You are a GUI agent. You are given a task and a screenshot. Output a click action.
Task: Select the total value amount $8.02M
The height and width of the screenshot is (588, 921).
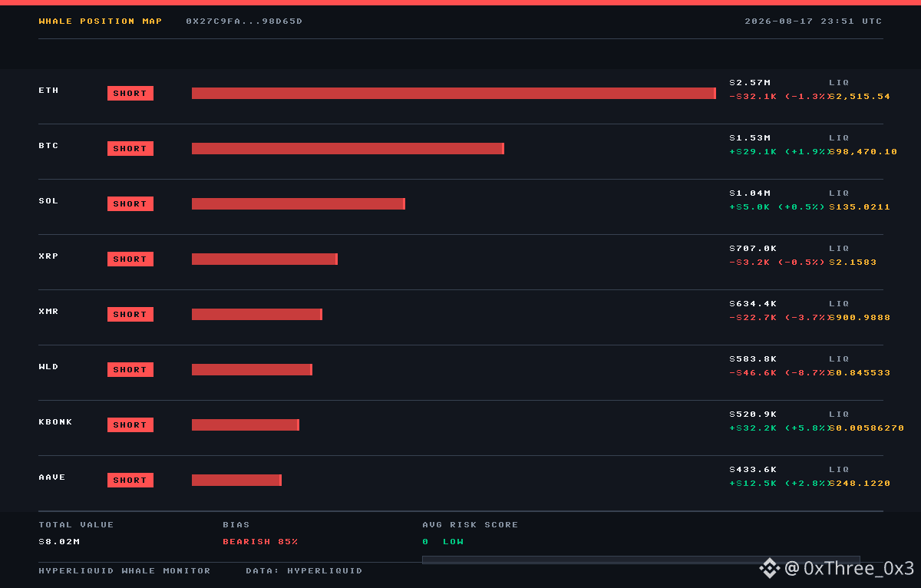pos(59,542)
